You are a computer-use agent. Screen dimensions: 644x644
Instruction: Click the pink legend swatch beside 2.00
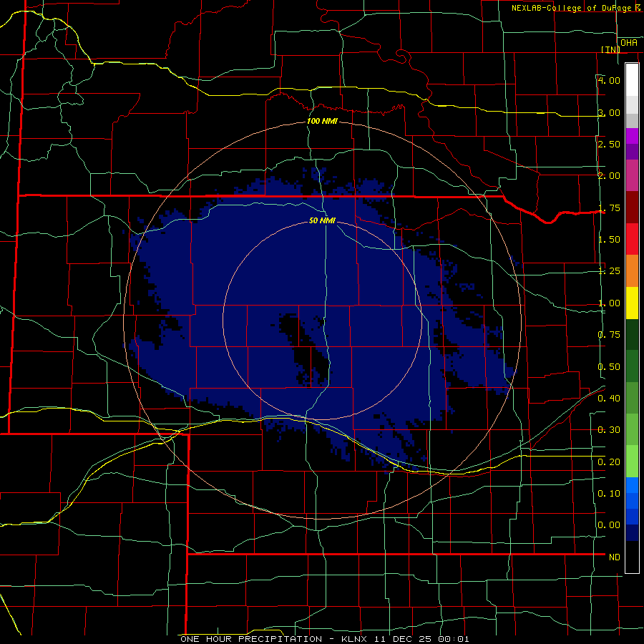click(x=632, y=175)
